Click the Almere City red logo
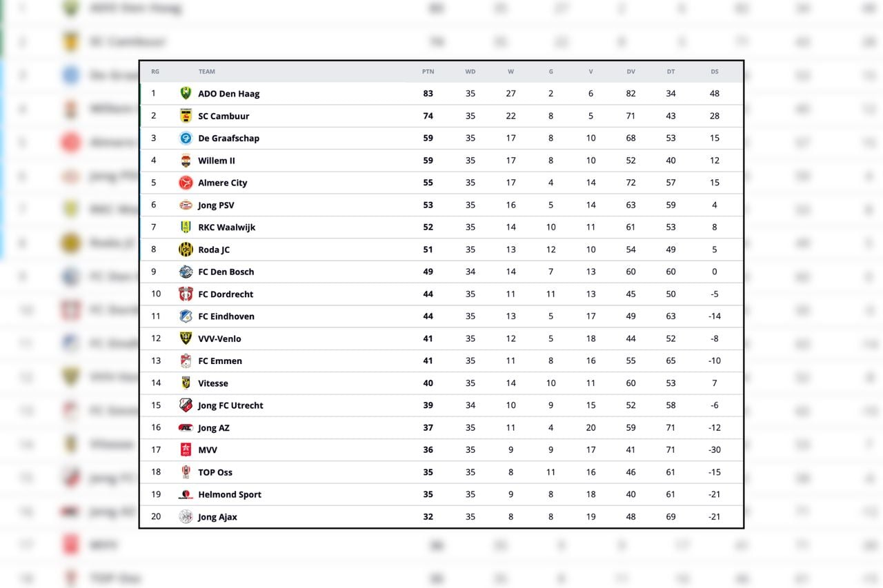The width and height of the screenshot is (883, 588). pos(185,183)
